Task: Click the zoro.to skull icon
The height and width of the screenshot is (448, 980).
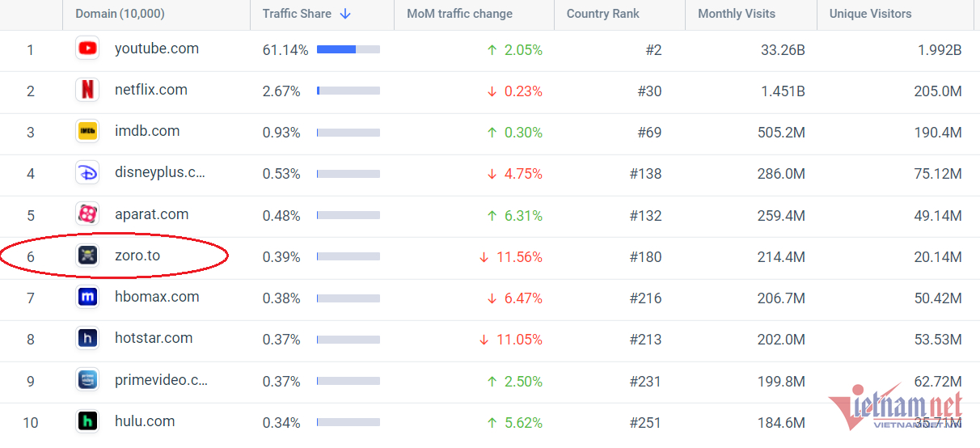Action: [x=87, y=256]
